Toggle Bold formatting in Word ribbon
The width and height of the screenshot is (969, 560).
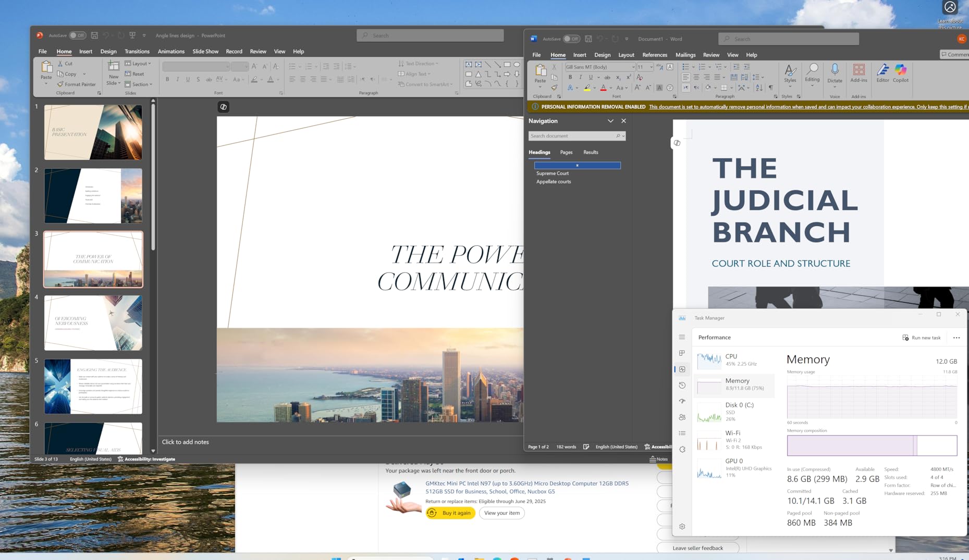570,77
